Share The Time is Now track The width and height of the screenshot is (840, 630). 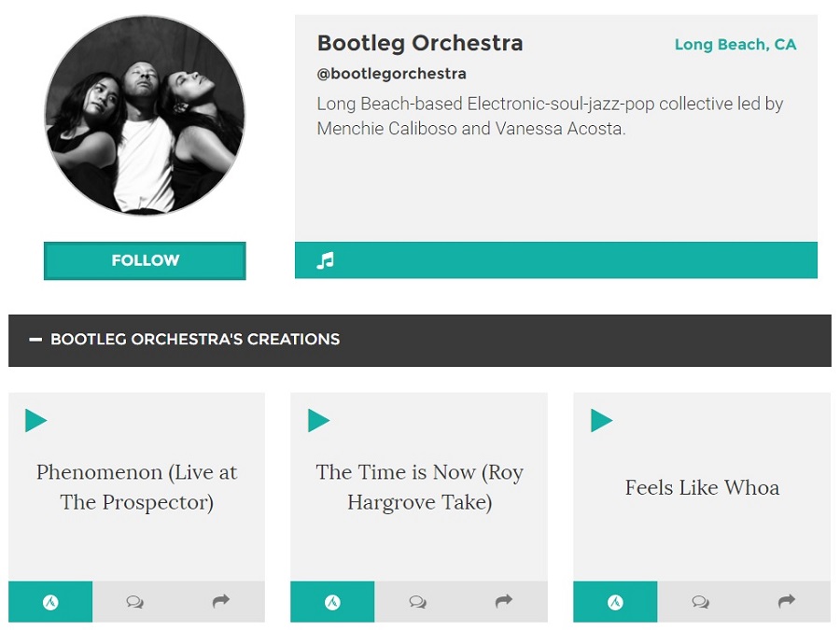(x=504, y=601)
